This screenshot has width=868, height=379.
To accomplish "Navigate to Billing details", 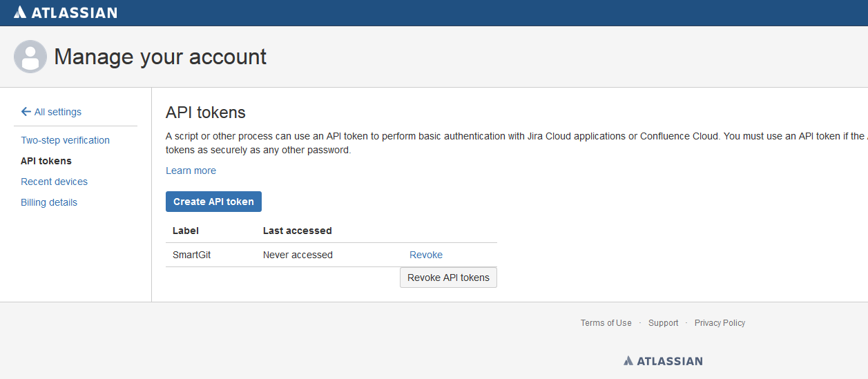I will 49,202.
